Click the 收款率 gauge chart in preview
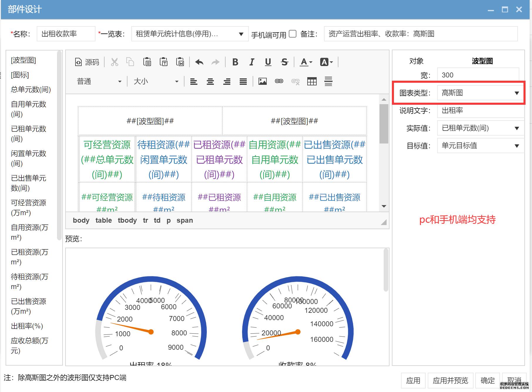 (x=298, y=321)
